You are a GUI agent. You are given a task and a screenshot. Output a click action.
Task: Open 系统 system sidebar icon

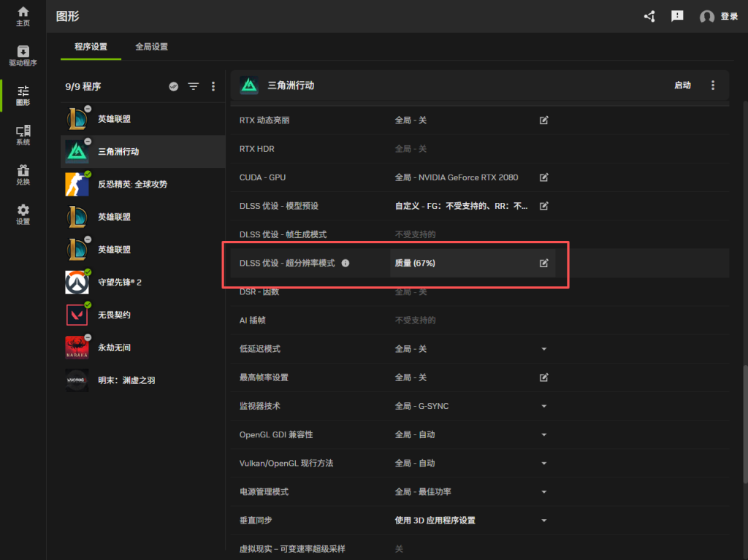(23, 135)
